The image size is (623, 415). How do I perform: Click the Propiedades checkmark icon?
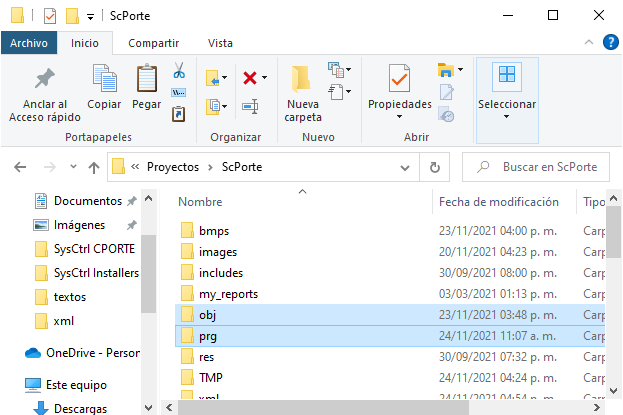pyautogui.click(x=399, y=78)
